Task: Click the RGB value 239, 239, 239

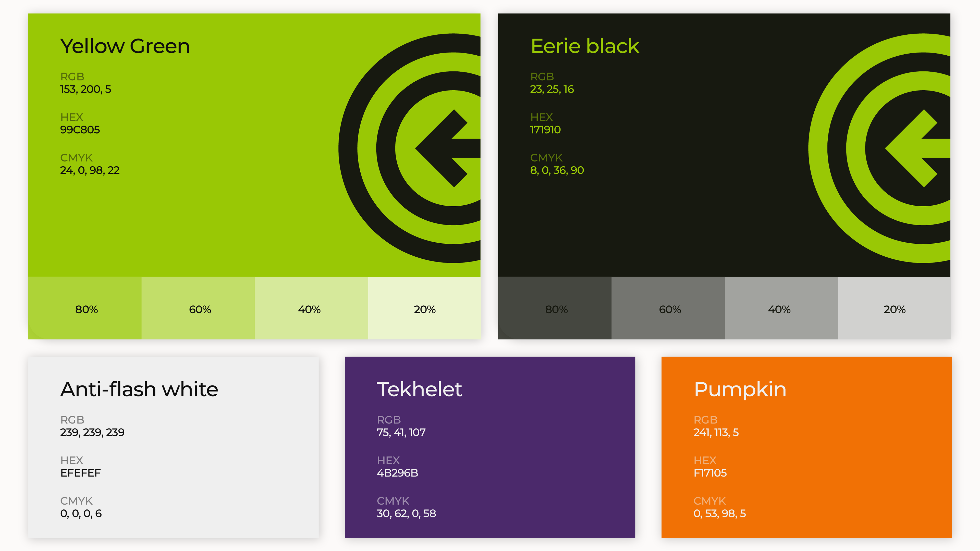Action: tap(92, 432)
